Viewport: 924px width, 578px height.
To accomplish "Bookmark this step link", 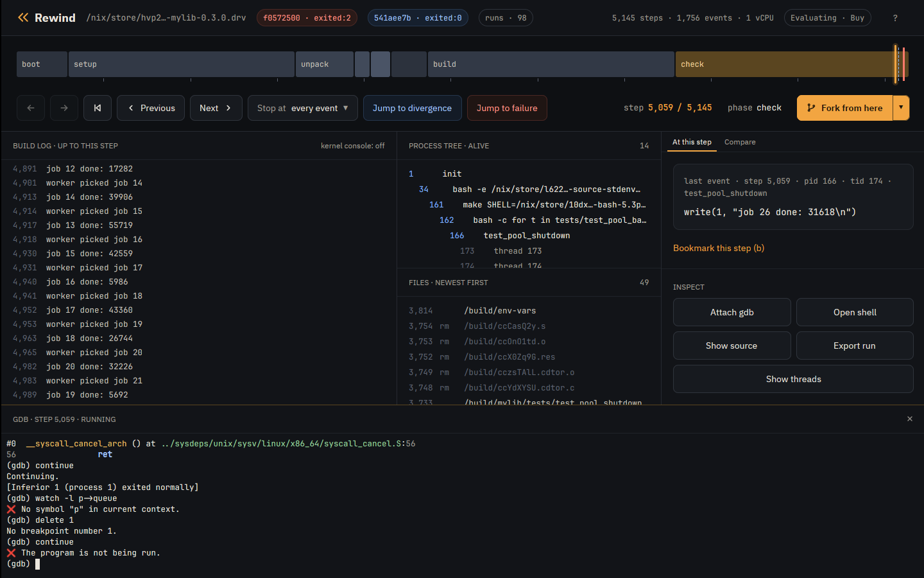I will [x=719, y=248].
